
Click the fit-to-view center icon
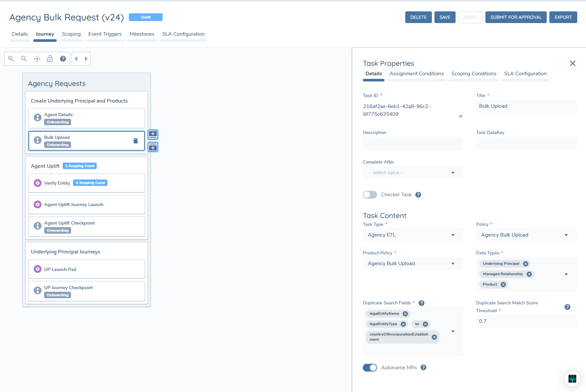[37, 59]
